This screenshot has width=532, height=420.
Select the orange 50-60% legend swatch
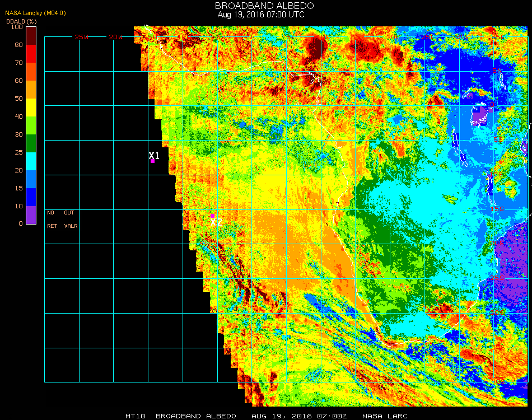click(x=31, y=89)
